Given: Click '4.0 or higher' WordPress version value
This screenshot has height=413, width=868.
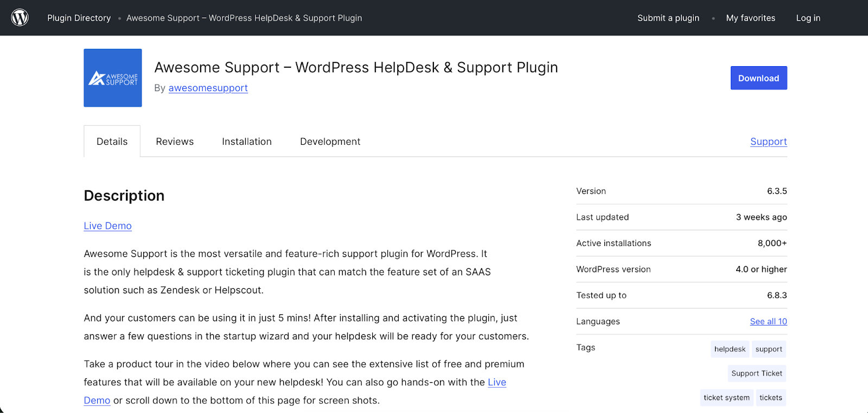Looking at the screenshot, I should pos(761,269).
